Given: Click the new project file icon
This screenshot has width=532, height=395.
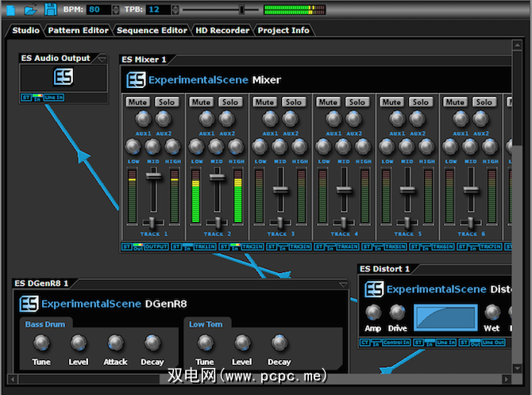Looking at the screenshot, I should (11, 10).
